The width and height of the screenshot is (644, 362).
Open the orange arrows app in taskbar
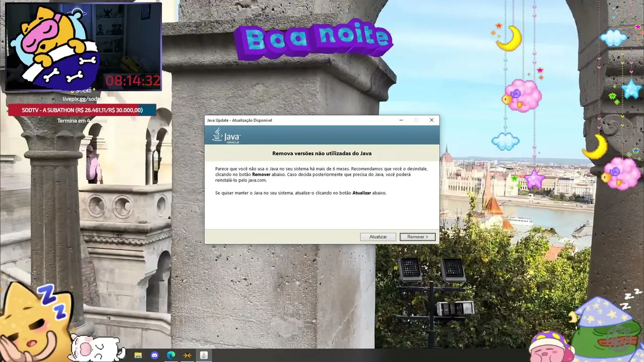coord(187,355)
